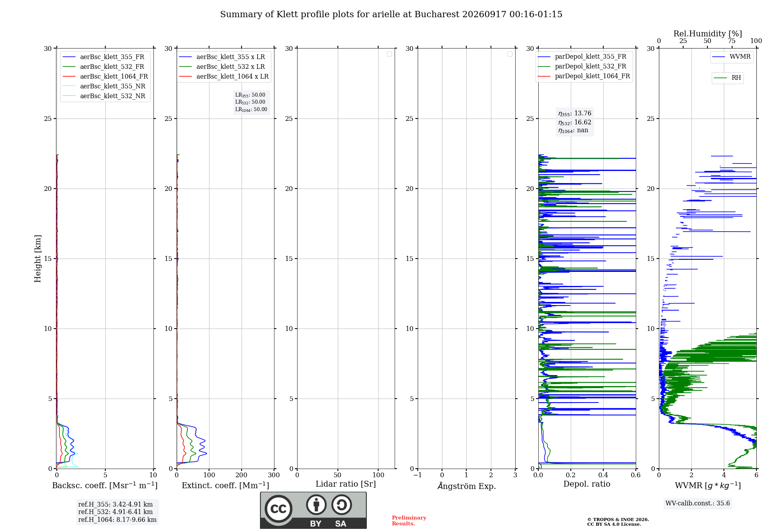Click the Backsc. coeff. x-axis label
The width and height of the screenshot is (783, 532).
click(105, 485)
